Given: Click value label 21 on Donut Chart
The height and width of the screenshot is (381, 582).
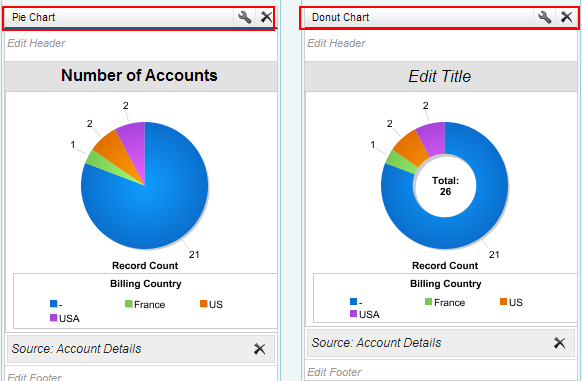Looking at the screenshot, I should 494,255.
